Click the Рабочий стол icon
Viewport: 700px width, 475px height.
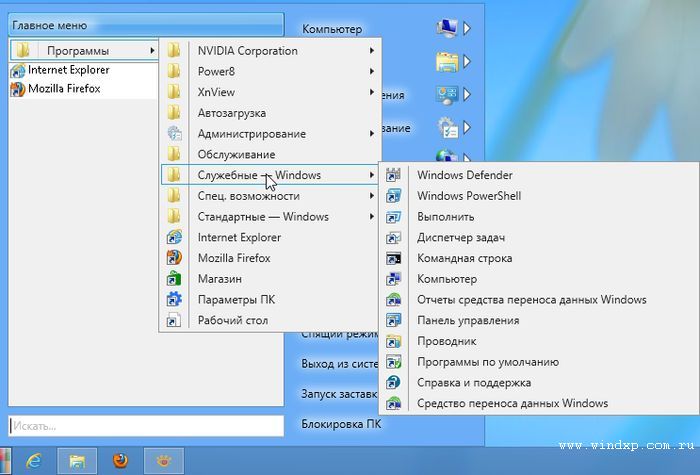pyautogui.click(x=174, y=320)
